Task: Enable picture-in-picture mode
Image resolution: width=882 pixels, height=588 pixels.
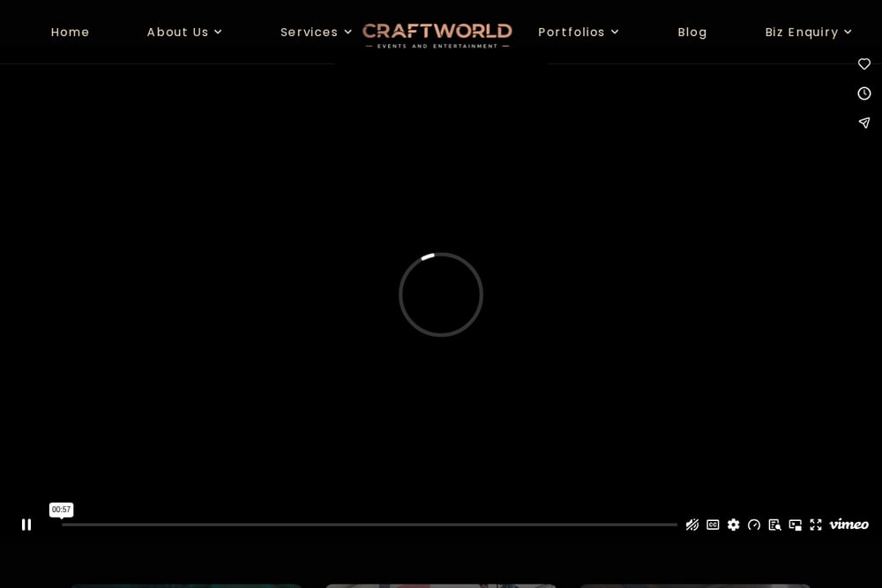Action: pos(796,525)
